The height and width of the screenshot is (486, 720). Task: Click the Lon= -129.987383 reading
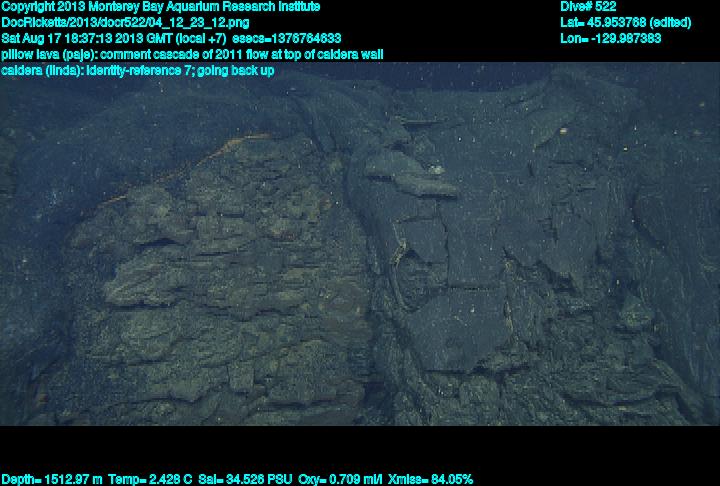[x=611, y=38]
